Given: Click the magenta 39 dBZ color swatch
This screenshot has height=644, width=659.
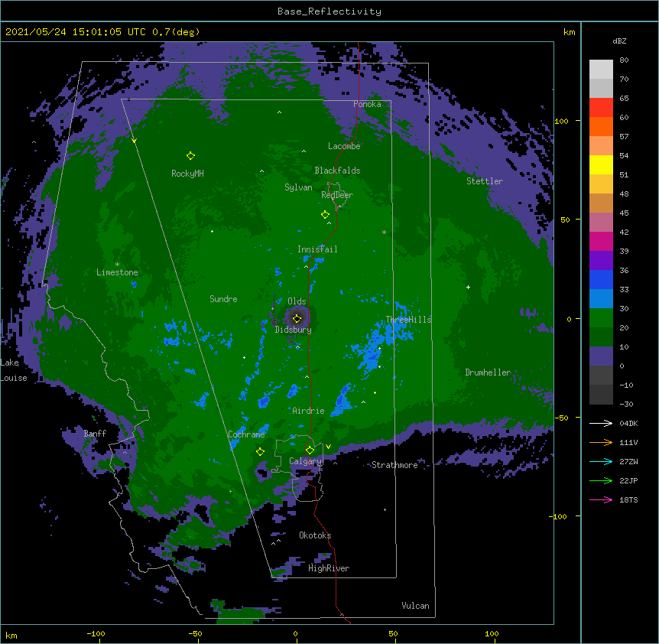Looking at the screenshot, I should [601, 241].
